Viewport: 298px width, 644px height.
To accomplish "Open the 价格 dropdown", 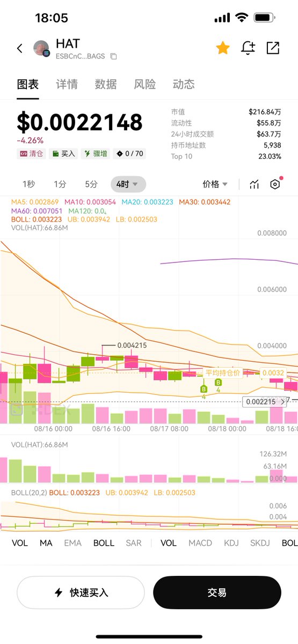I will (215, 184).
